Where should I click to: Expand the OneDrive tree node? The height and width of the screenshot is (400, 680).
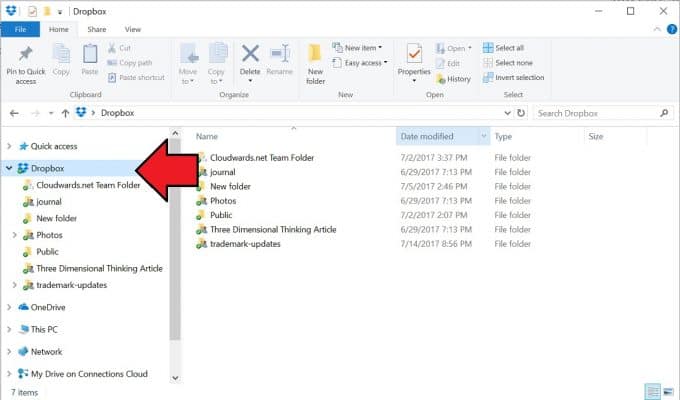tap(9, 307)
